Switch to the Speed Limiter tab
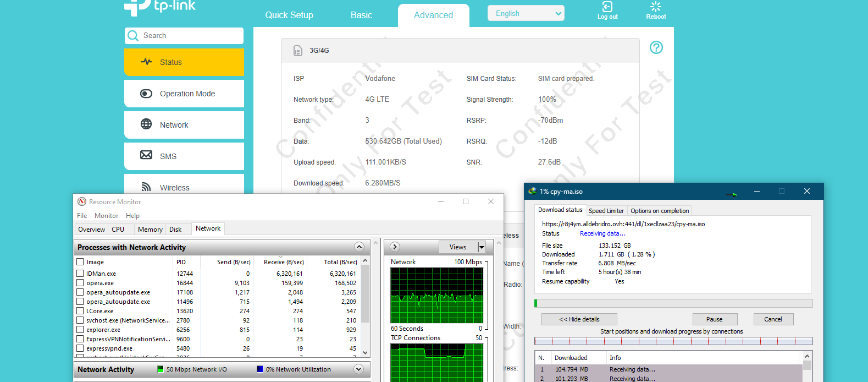868x382 pixels. tap(606, 211)
